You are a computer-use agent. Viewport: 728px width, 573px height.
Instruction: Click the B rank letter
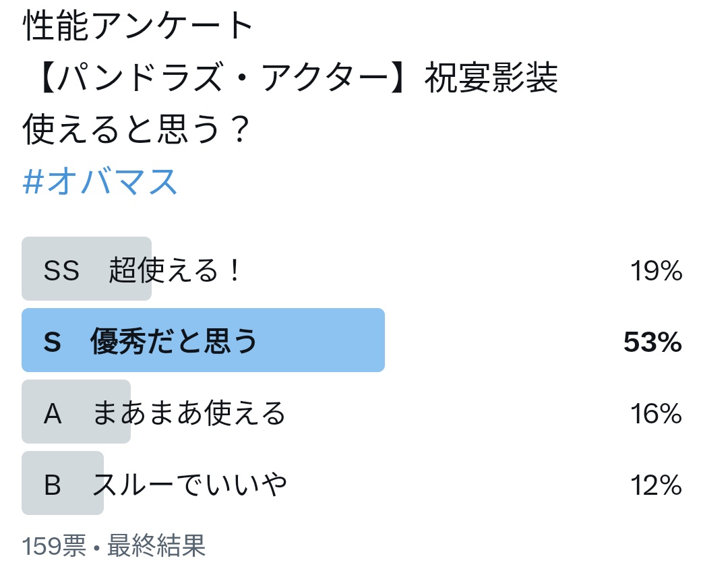pos(53,485)
